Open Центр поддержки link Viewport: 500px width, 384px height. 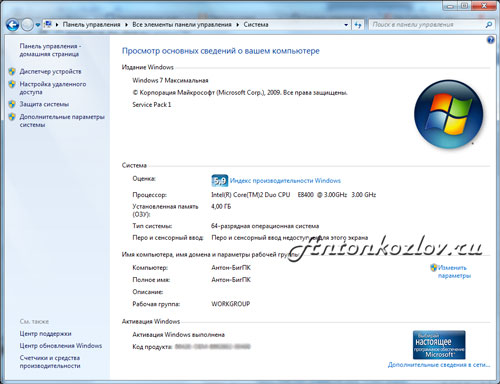coord(45,334)
